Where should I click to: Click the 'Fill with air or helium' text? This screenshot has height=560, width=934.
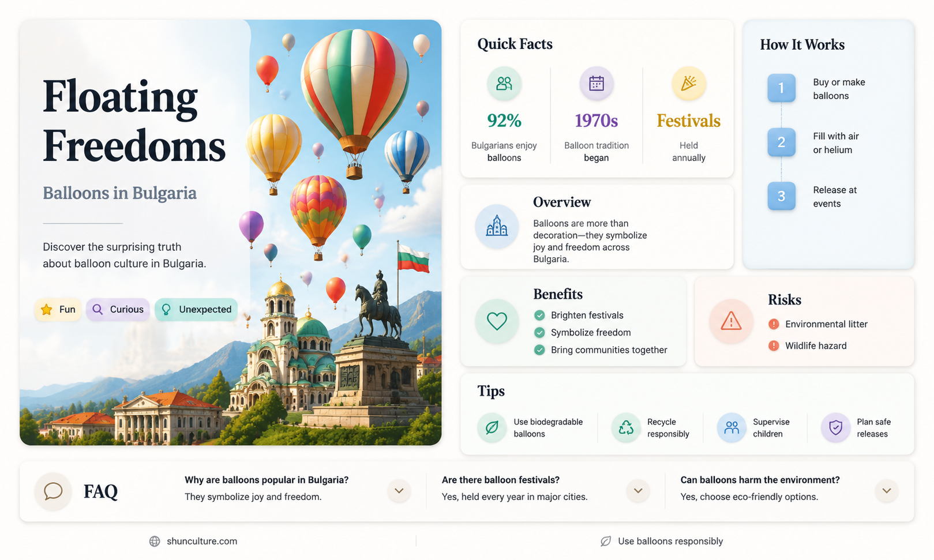point(836,143)
